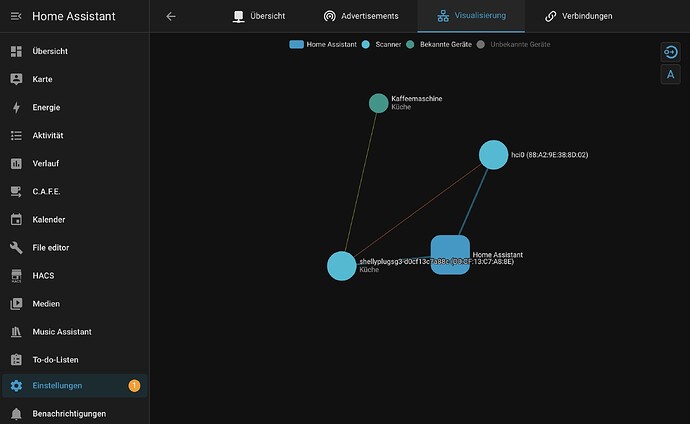
Task: Open the Aktivität list icon
Action: click(16, 135)
